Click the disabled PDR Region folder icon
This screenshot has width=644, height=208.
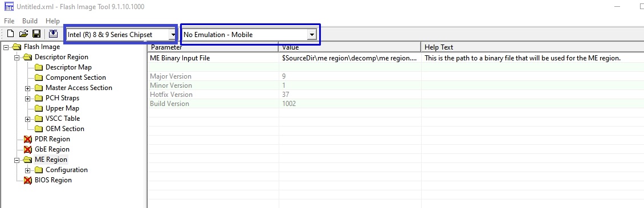27,140
